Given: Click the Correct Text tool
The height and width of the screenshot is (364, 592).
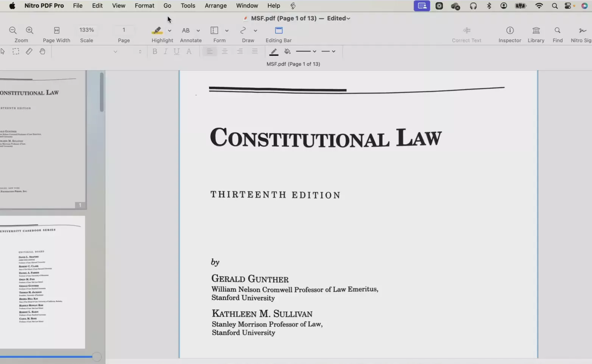Looking at the screenshot, I should 467,30.
